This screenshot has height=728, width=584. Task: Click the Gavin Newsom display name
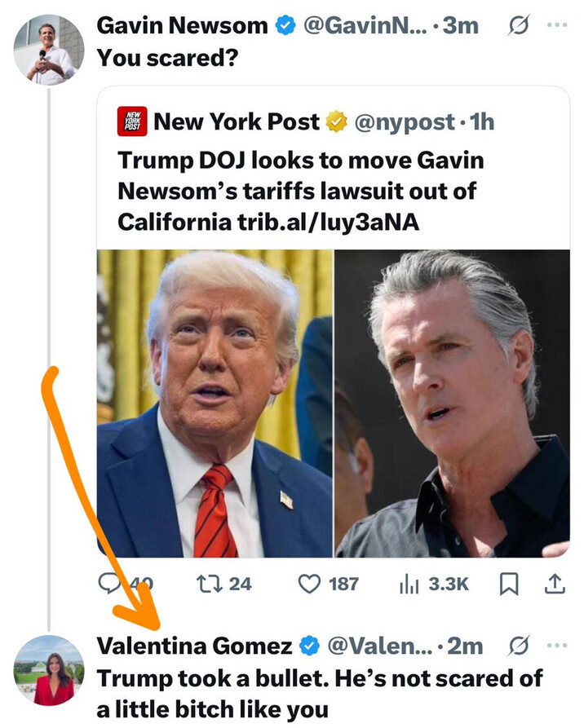tap(182, 25)
